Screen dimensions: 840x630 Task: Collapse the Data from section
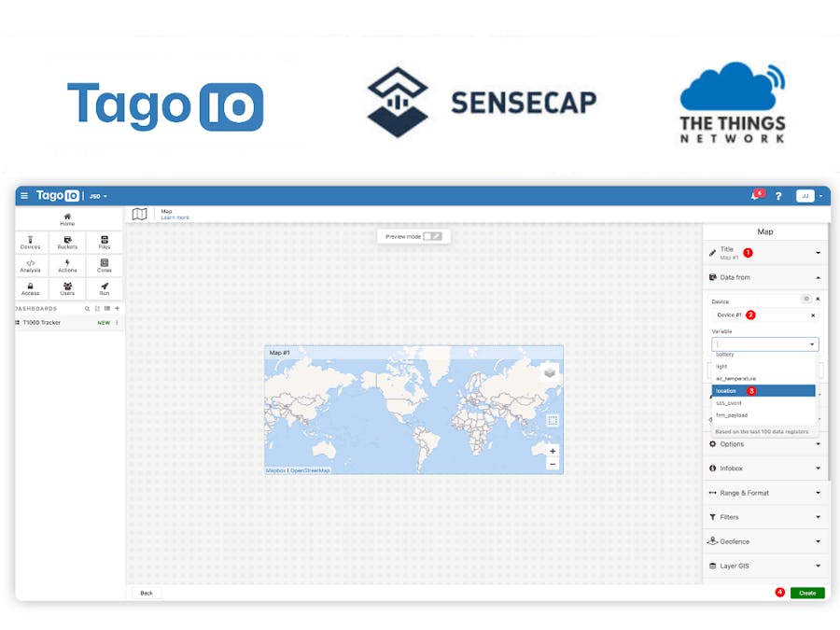pos(765,277)
